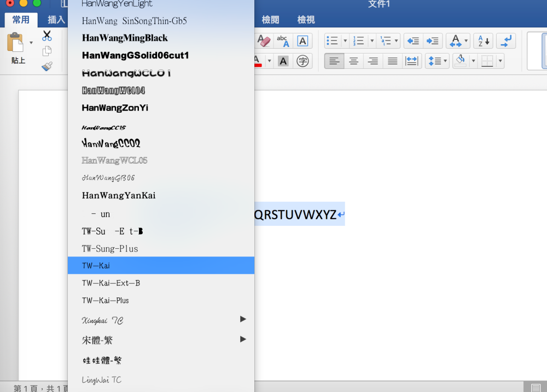547x392 pixels.
Task: Decrease the paragraph indent
Action: pyautogui.click(x=414, y=41)
